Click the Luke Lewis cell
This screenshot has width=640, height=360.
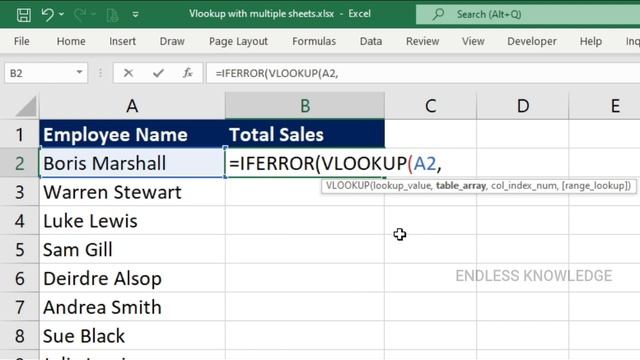[132, 220]
